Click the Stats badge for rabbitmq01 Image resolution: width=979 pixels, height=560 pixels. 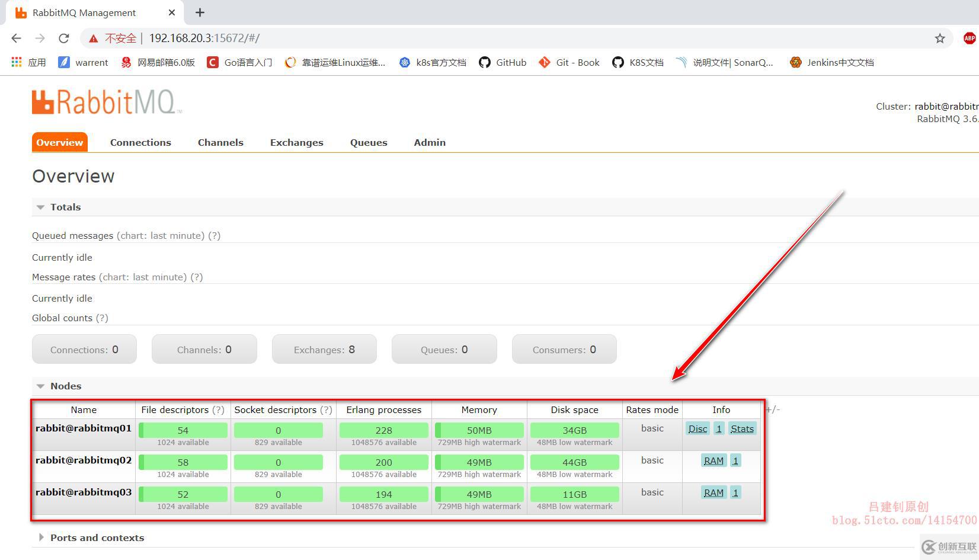click(x=742, y=429)
